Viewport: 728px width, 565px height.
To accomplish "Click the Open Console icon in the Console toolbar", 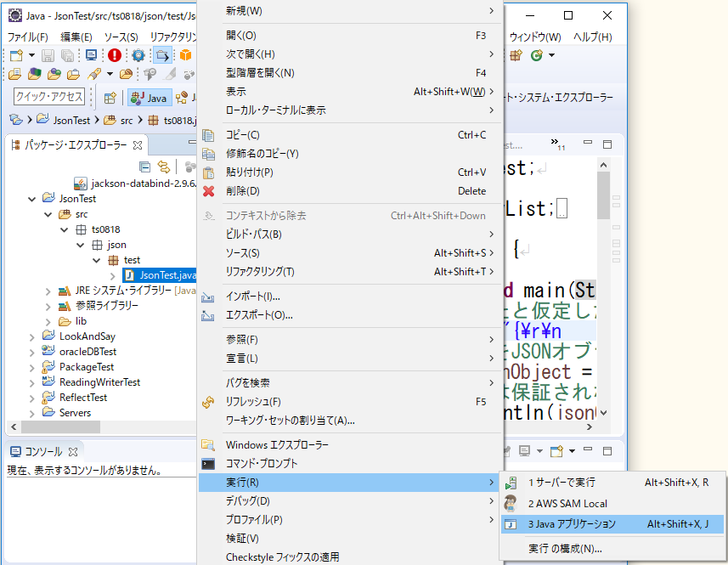I will tap(556, 451).
